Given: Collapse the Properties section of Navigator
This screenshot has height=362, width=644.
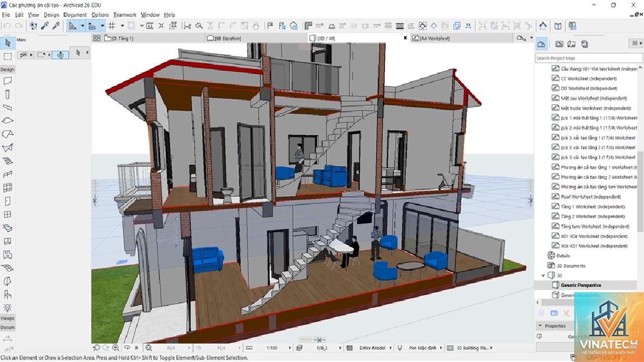Looking at the screenshot, I should [540, 326].
